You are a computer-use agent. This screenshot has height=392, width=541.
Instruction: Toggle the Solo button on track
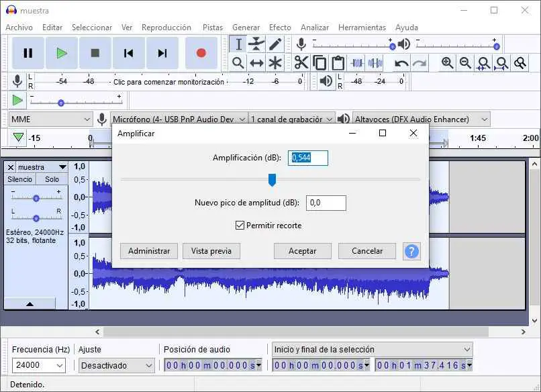pyautogui.click(x=52, y=179)
